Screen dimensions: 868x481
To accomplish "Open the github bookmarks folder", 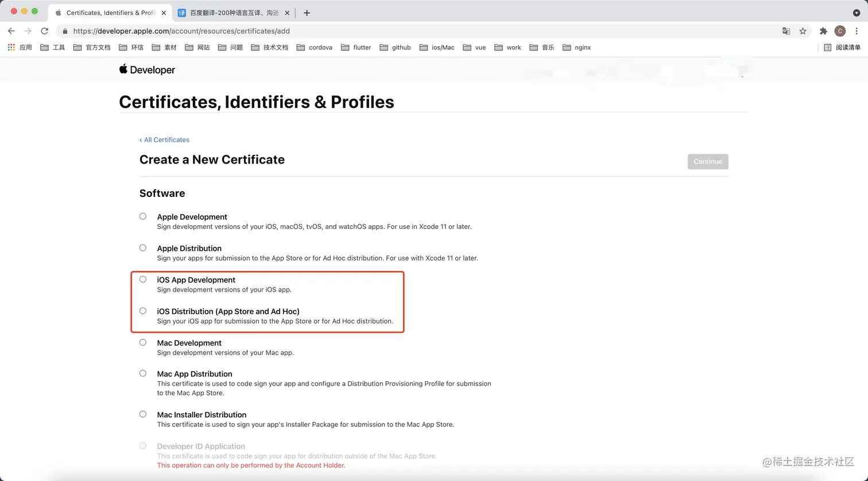I will pos(395,48).
